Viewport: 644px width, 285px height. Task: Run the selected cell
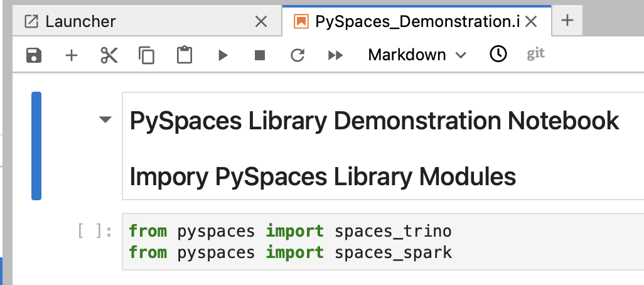point(222,55)
